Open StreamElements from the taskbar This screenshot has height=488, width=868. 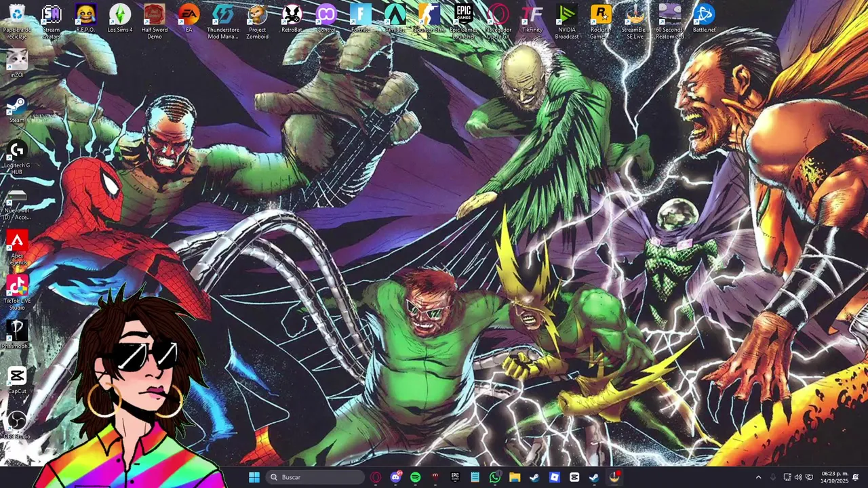pos(614,477)
